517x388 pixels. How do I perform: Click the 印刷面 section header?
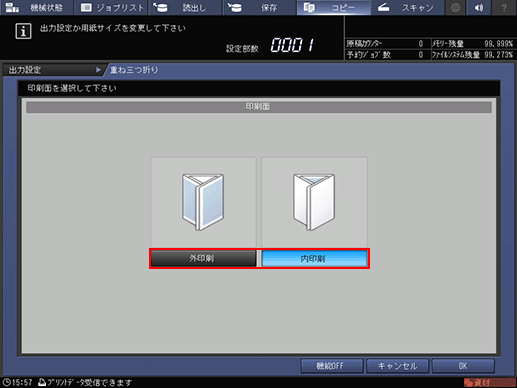259,107
